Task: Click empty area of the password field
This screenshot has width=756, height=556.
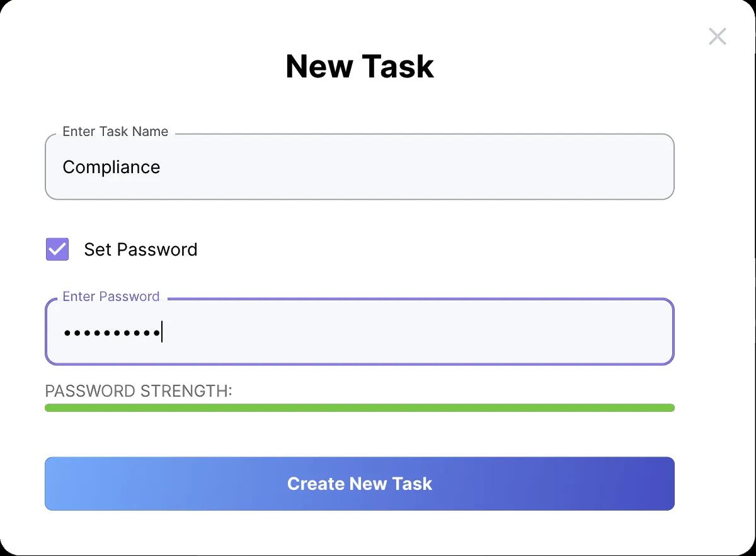Action: click(416, 332)
